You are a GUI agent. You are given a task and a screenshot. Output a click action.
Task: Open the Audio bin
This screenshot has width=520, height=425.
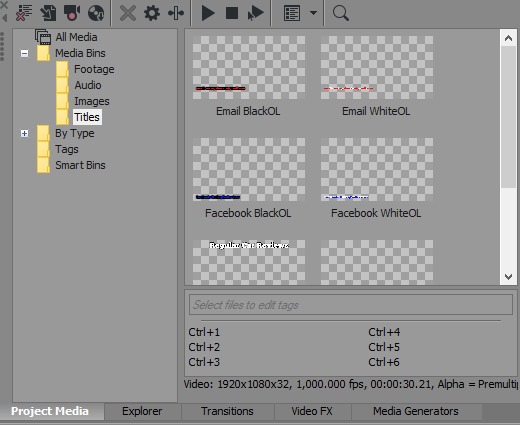click(88, 85)
